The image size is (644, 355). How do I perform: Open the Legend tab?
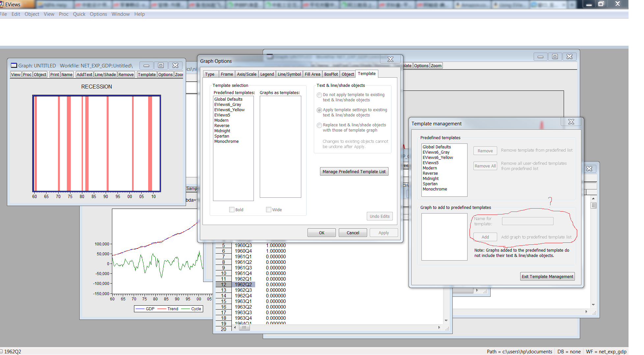click(x=267, y=74)
